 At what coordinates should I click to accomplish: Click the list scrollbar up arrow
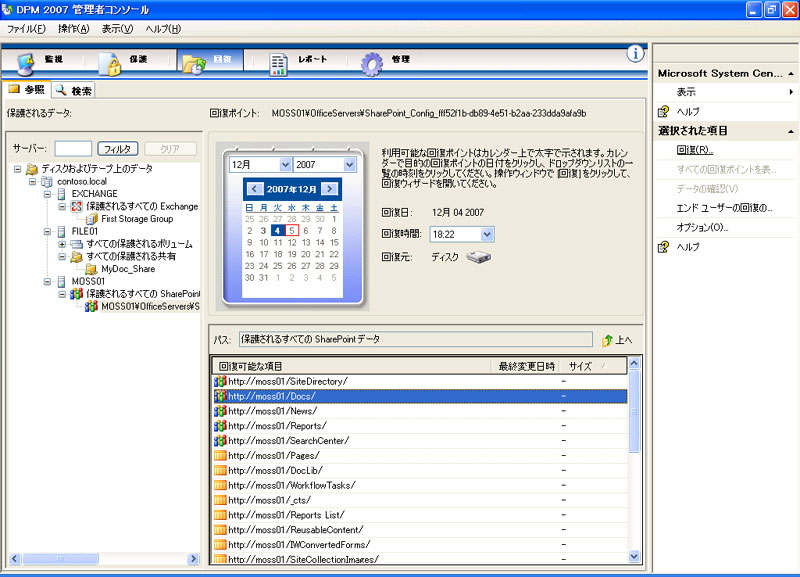pos(634,364)
